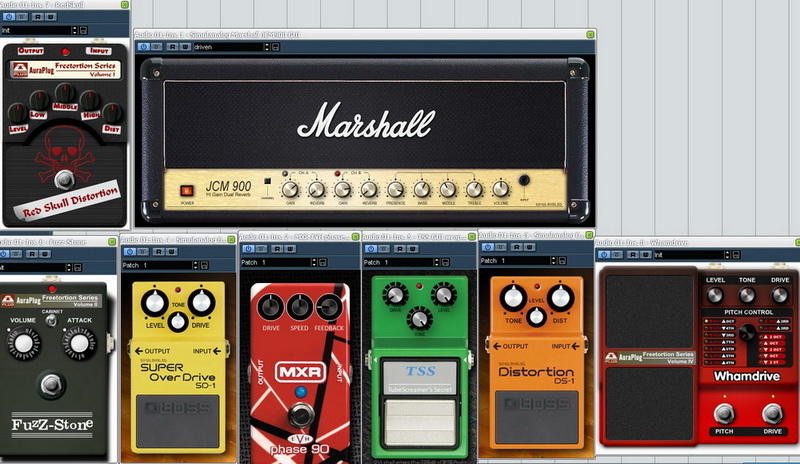Screen dimensions: 800x464
Task: Click the Fuzz-Stone Volume knob
Action: pos(23,344)
